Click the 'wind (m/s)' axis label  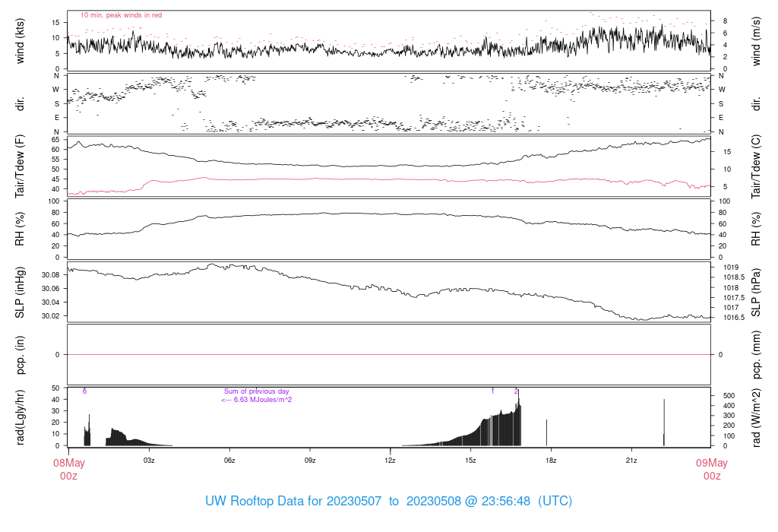756,41
